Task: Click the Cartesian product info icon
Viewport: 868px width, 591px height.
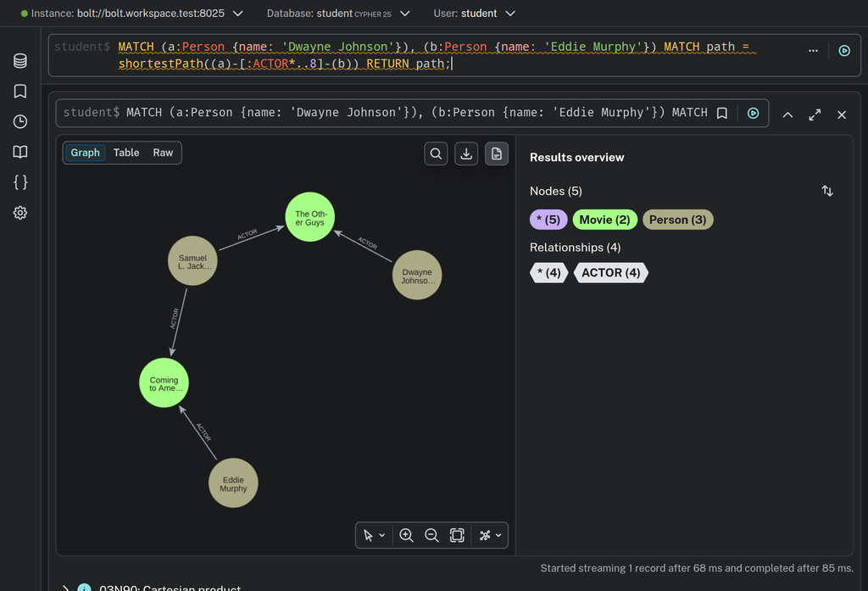Action: tap(84, 588)
